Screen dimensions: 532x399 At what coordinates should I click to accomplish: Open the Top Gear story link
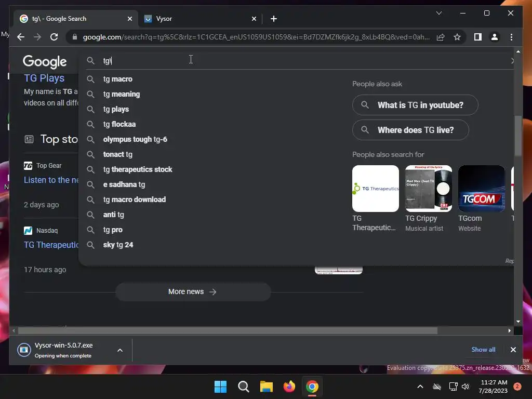click(51, 180)
